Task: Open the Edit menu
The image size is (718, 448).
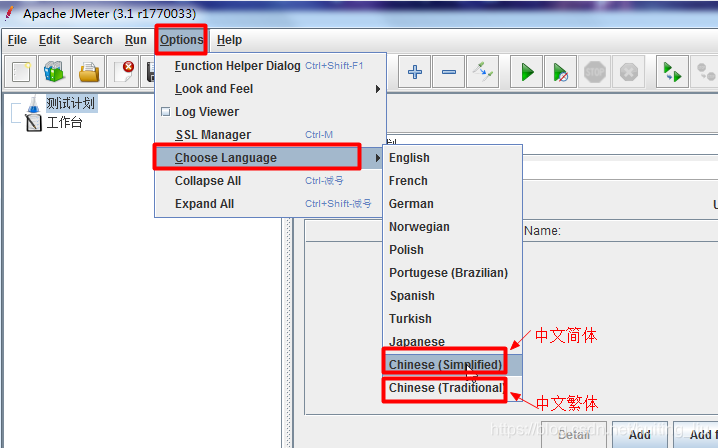Action: pyautogui.click(x=49, y=40)
